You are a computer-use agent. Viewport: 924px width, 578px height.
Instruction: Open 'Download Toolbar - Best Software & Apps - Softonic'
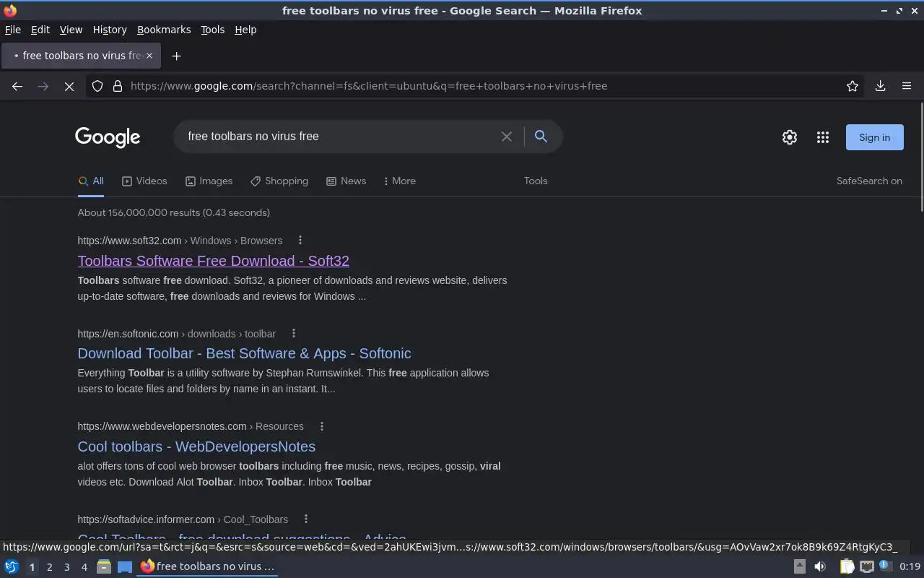(245, 353)
